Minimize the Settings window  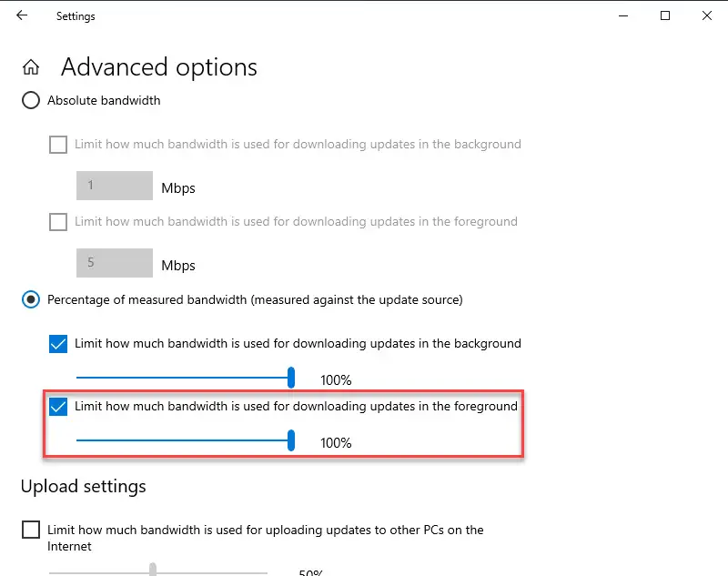click(623, 15)
